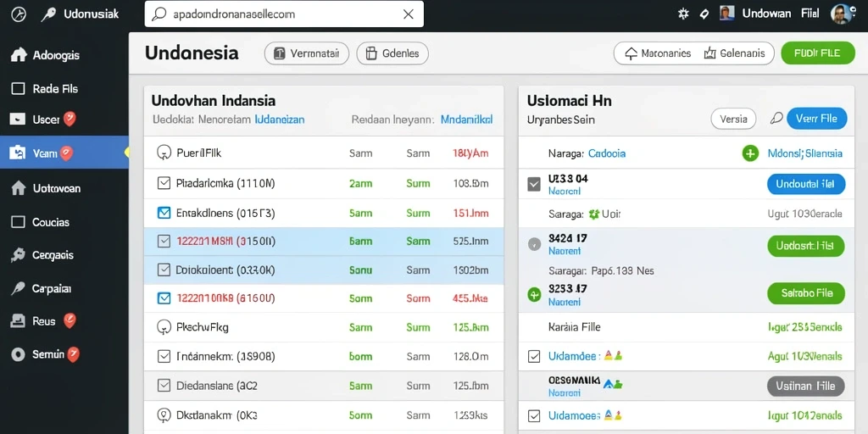The width and height of the screenshot is (868, 434).
Task: Click the red badge on Reus
Action: pos(70,320)
